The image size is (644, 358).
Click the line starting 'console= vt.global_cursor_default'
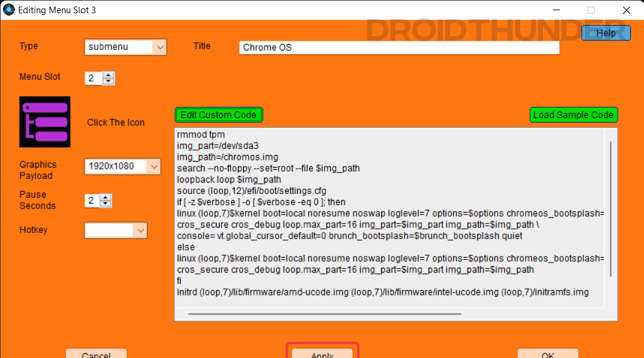(349, 236)
